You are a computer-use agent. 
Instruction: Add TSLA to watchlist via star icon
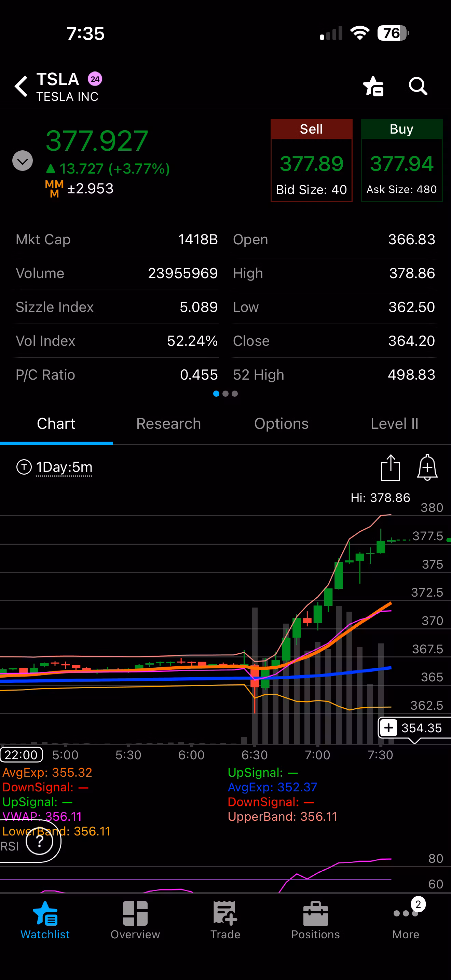tap(373, 86)
